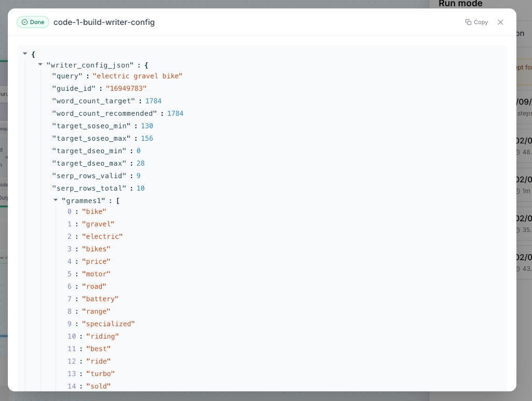Select array item 12 "ride"
The width and height of the screenshot is (532, 401).
coord(98,362)
